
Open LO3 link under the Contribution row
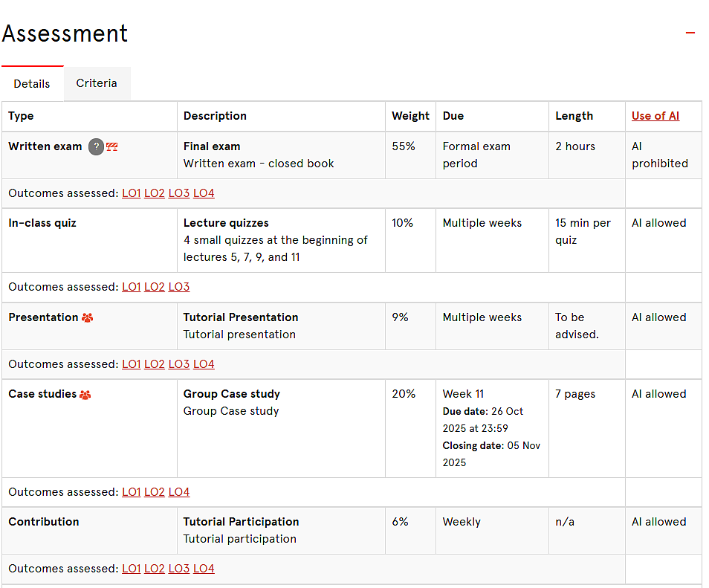[x=178, y=569]
